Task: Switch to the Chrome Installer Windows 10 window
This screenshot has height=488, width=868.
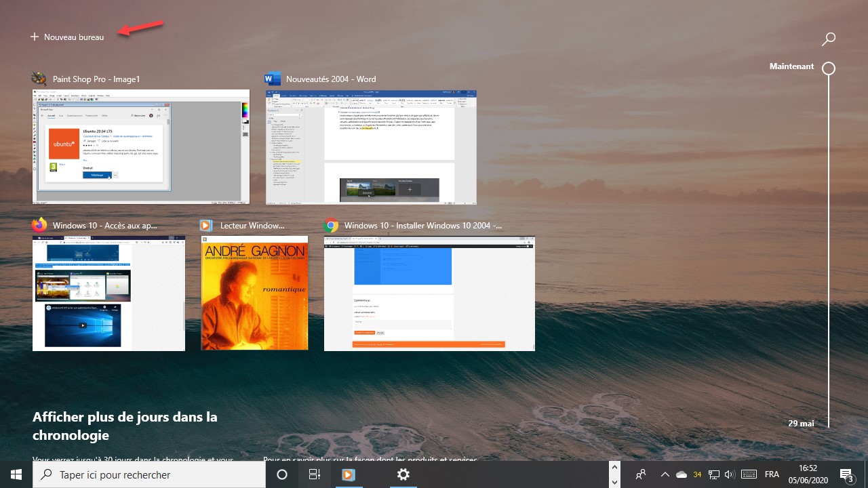Action: point(429,293)
